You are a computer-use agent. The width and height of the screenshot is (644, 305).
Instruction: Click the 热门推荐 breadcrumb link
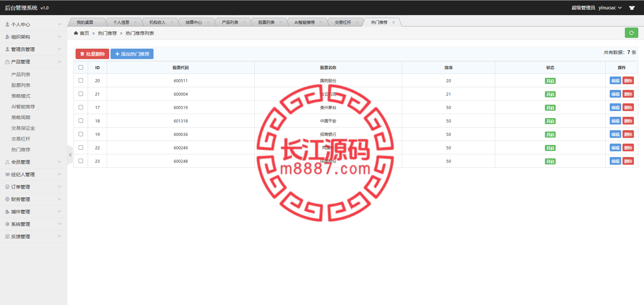tap(108, 33)
